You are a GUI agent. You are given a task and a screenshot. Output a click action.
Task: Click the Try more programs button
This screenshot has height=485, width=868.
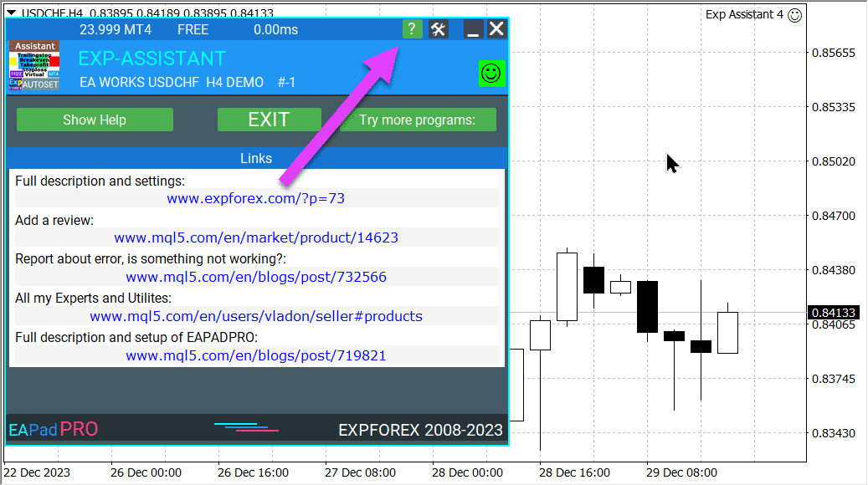(x=417, y=120)
